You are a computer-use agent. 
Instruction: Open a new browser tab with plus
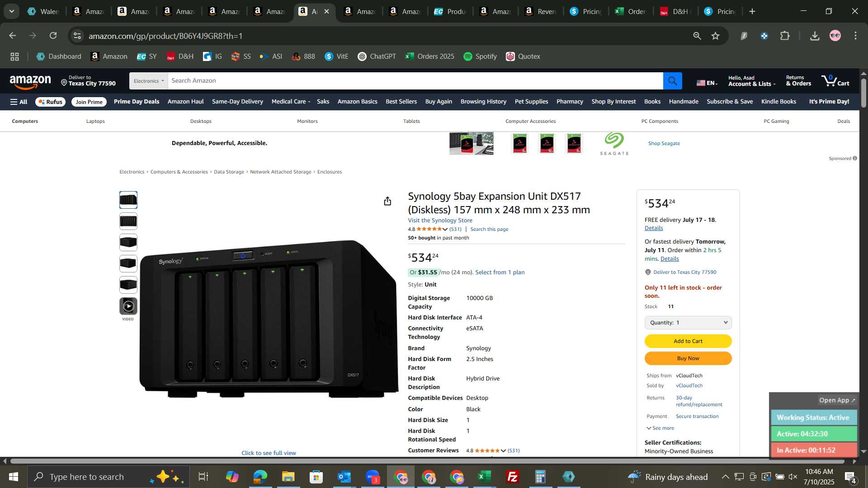point(752,11)
